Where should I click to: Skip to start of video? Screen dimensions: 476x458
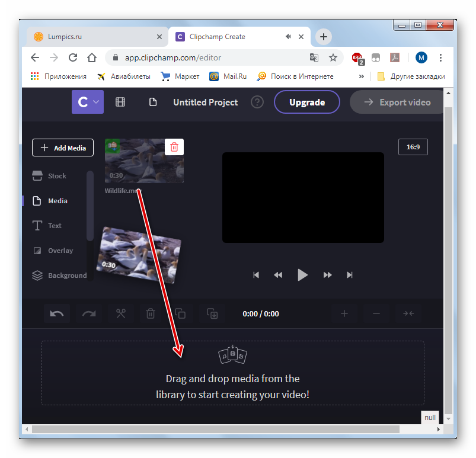coord(256,275)
